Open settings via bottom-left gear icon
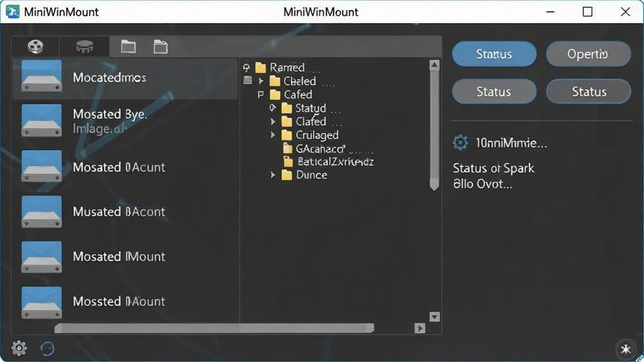Screen dimensions: 644x362 19,348
